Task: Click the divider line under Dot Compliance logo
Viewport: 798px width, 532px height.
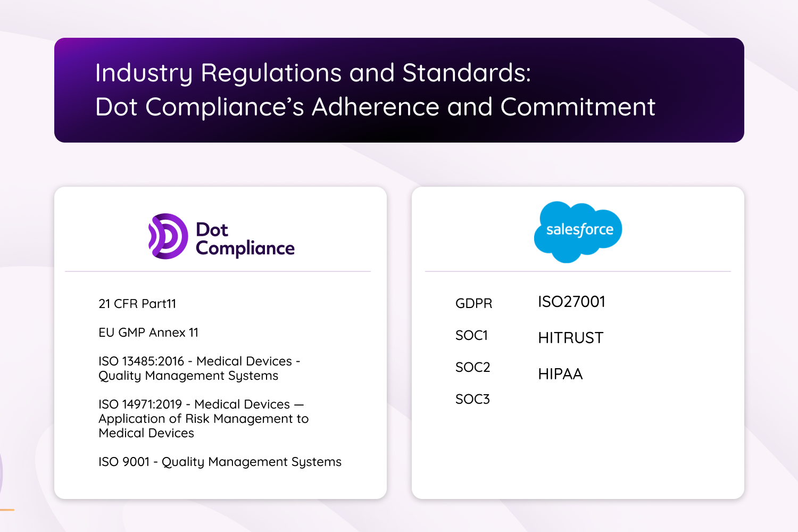Action: pos(218,271)
